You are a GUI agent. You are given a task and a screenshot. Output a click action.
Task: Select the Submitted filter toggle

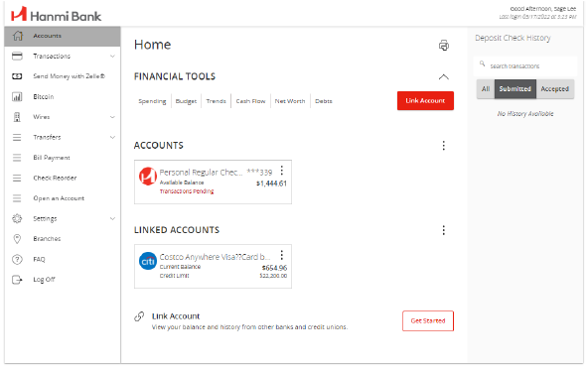point(515,89)
